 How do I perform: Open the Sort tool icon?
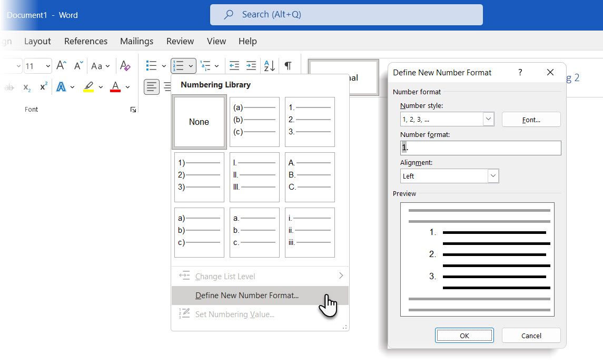[269, 65]
